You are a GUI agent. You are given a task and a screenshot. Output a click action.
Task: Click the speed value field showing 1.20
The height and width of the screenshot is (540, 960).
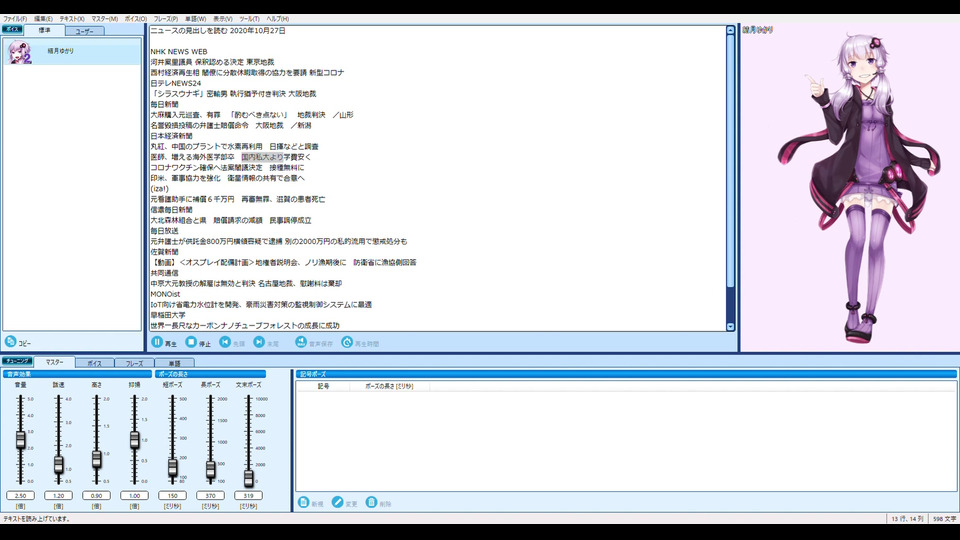(x=58, y=495)
